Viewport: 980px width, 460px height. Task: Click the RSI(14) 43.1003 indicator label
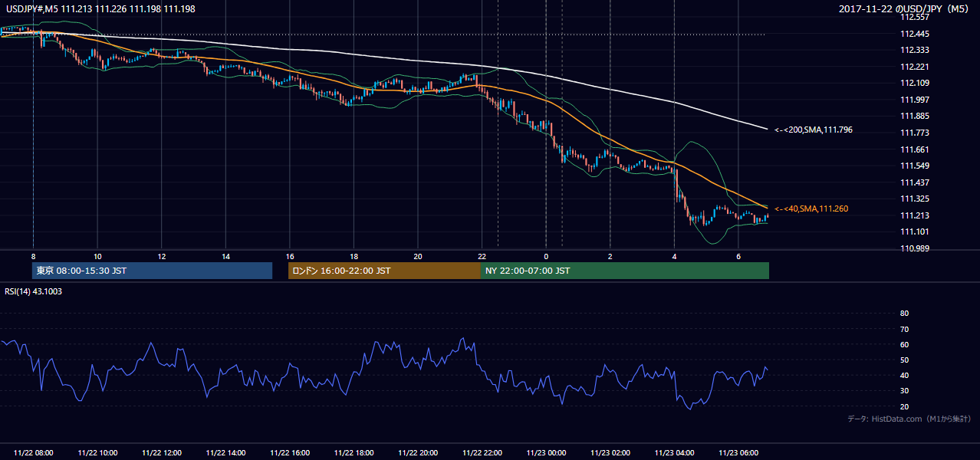[35, 291]
